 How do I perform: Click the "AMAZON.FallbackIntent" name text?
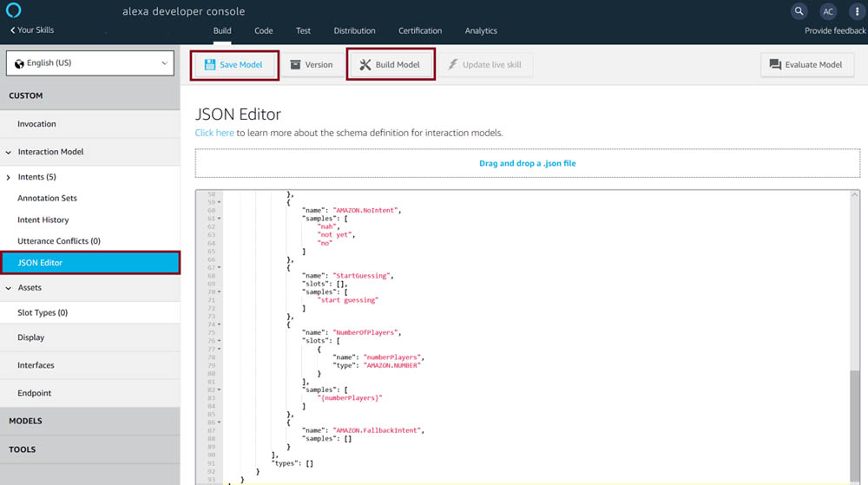pos(377,431)
